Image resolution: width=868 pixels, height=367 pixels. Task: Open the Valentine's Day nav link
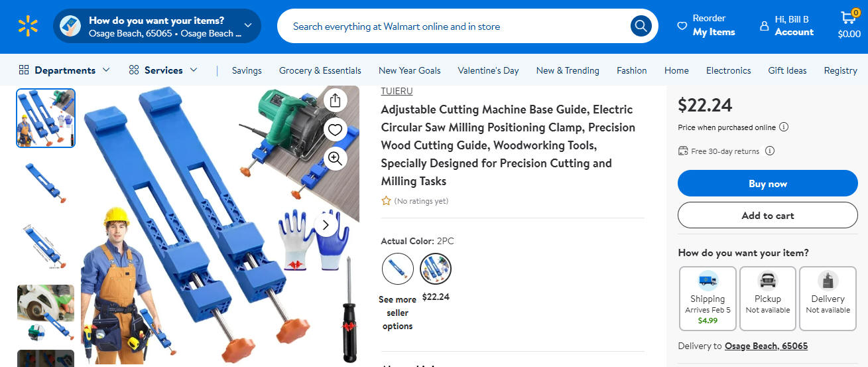click(x=488, y=70)
